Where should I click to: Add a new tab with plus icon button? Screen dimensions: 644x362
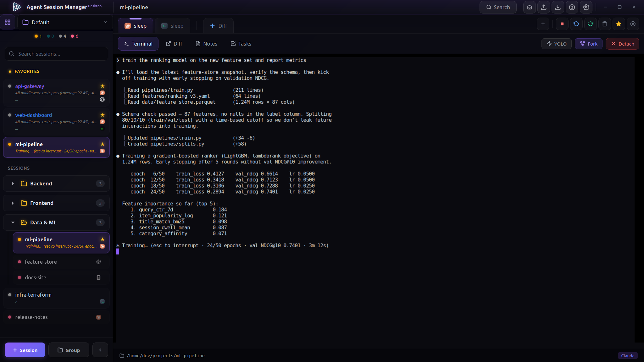pos(543,24)
